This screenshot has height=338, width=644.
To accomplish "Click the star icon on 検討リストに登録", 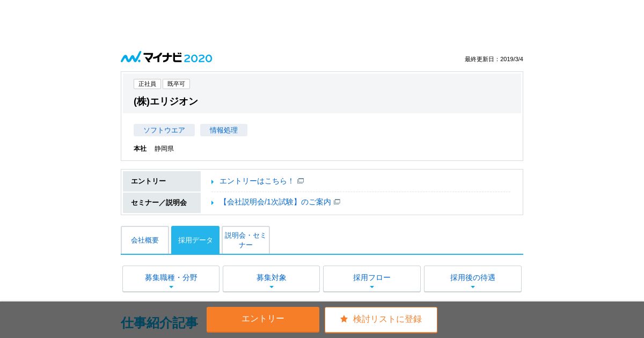I will pyautogui.click(x=344, y=319).
